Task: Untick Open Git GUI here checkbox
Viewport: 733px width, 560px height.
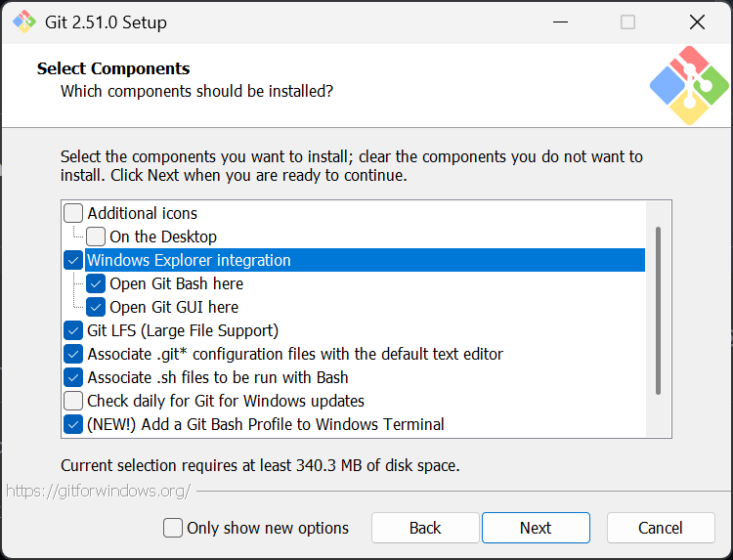Action: point(96,307)
